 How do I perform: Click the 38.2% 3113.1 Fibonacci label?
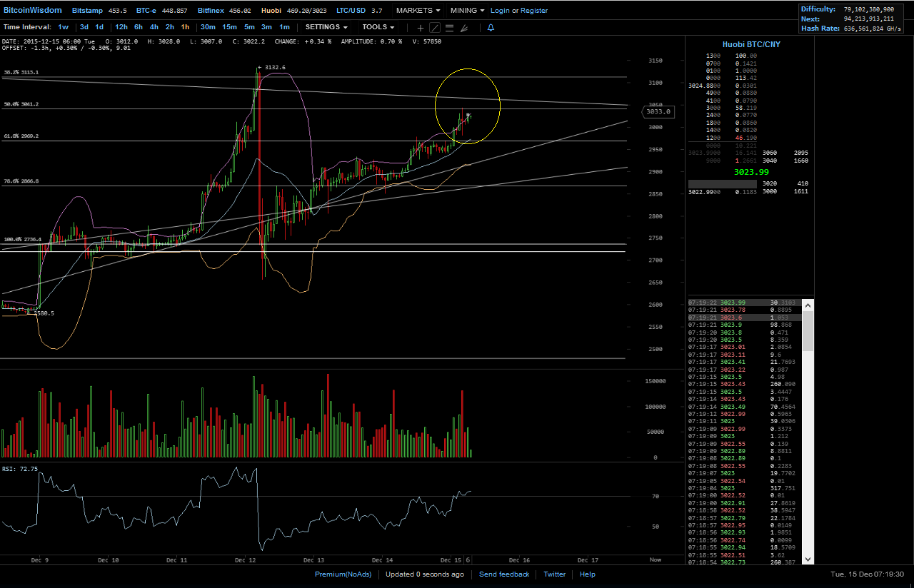click(x=21, y=73)
